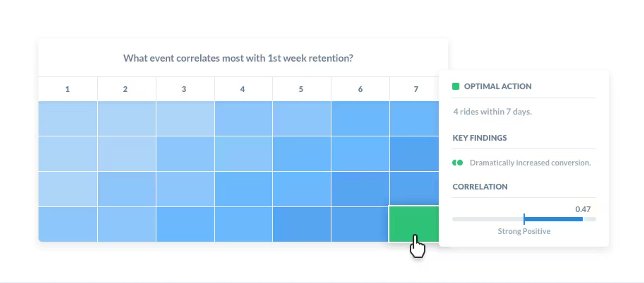644x283 pixels.
Task: Click the Strong Positive label
Action: click(x=524, y=231)
